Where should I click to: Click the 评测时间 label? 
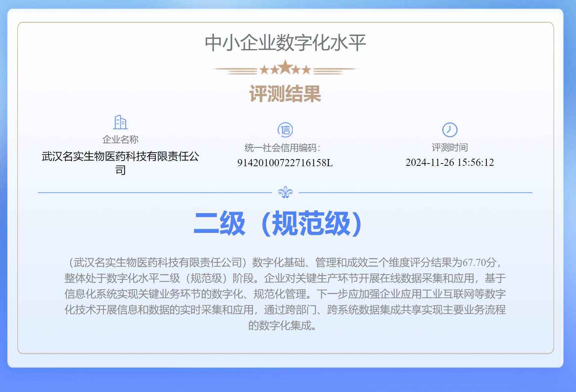tap(450, 147)
